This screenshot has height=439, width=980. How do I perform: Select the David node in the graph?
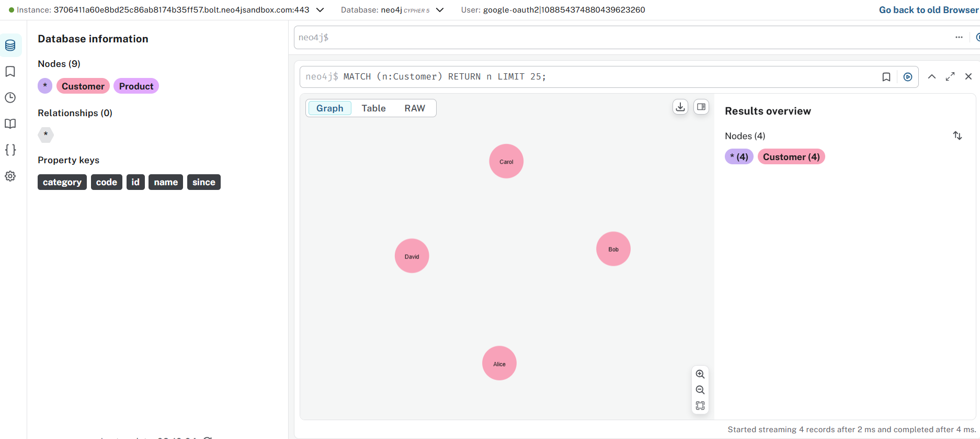pos(412,256)
